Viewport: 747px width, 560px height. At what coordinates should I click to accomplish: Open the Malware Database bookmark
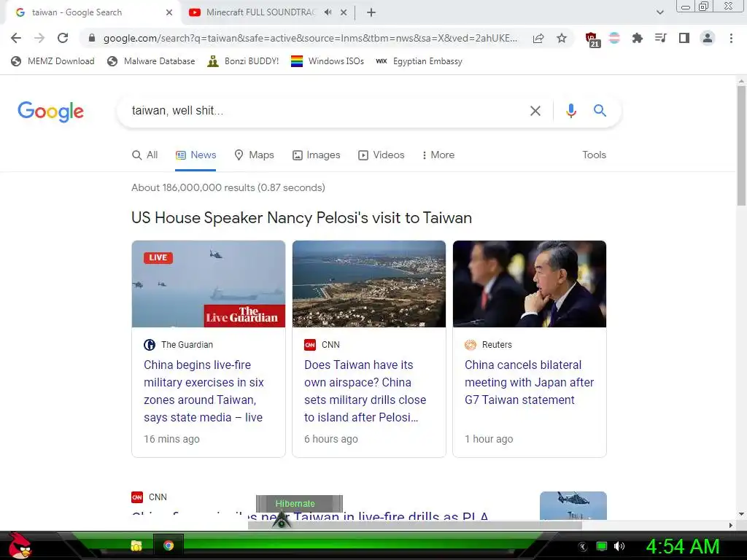coord(152,61)
